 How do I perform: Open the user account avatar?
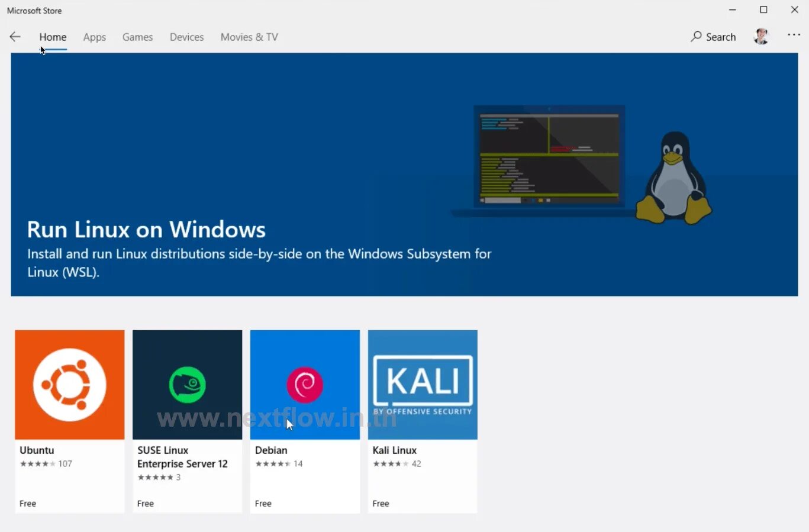tap(761, 37)
